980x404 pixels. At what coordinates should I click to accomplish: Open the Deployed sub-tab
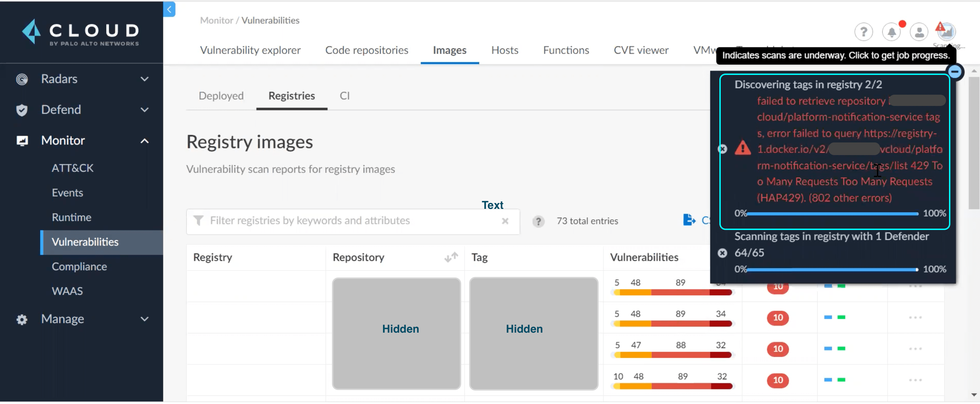[221, 96]
